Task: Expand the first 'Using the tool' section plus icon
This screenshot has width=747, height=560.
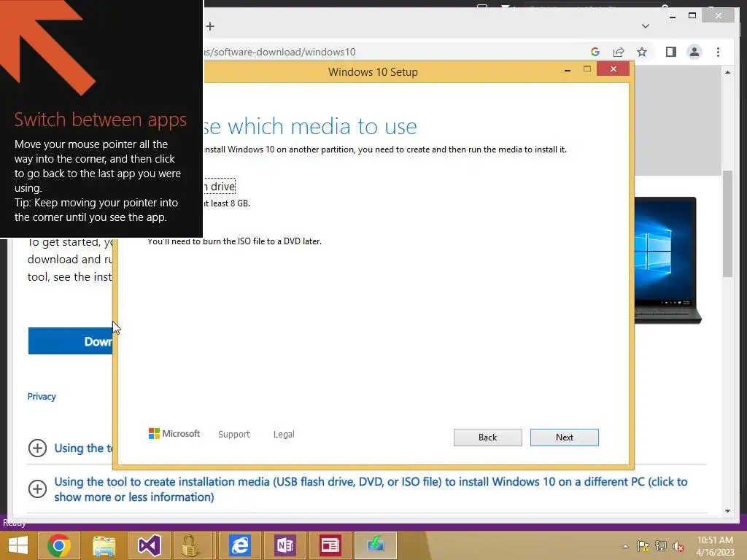Action: point(38,448)
